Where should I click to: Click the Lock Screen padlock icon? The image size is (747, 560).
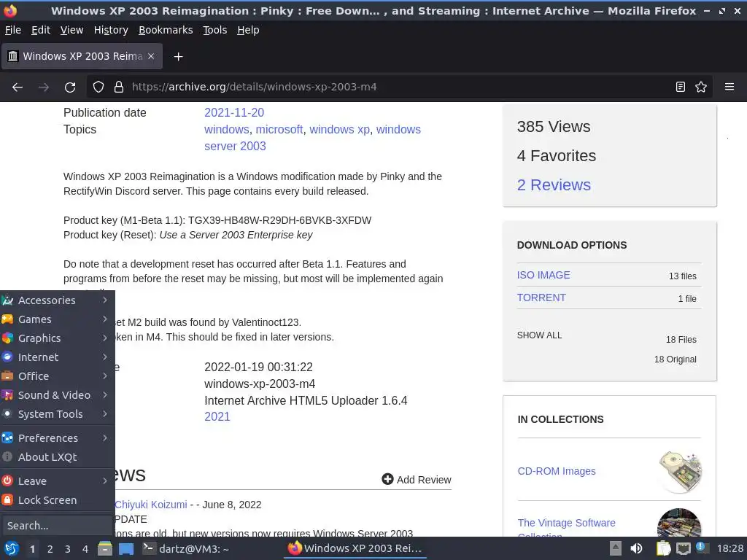pyautogui.click(x=7, y=500)
